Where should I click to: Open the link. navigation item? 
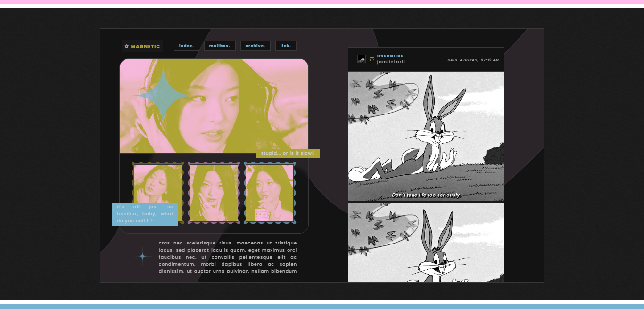point(286,46)
